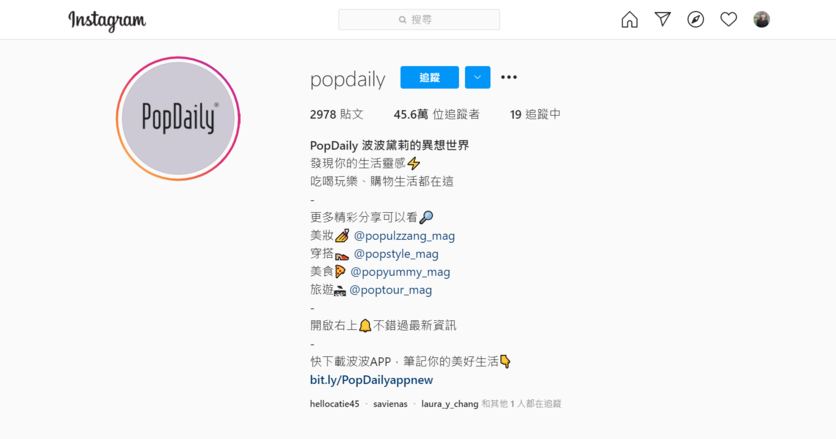836x439 pixels.
Task: Click the search input field
Action: pos(419,20)
